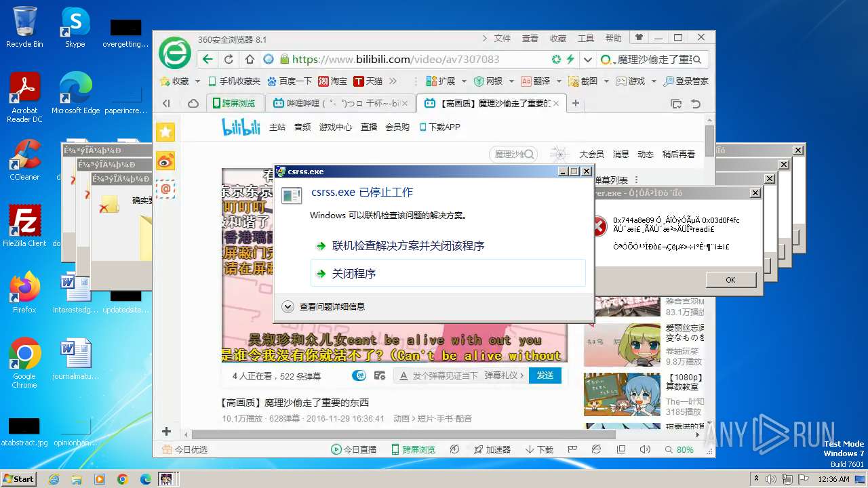Viewport: 868px width, 488px height.
Task: Open the mail @ sidebar icon
Action: (165, 189)
